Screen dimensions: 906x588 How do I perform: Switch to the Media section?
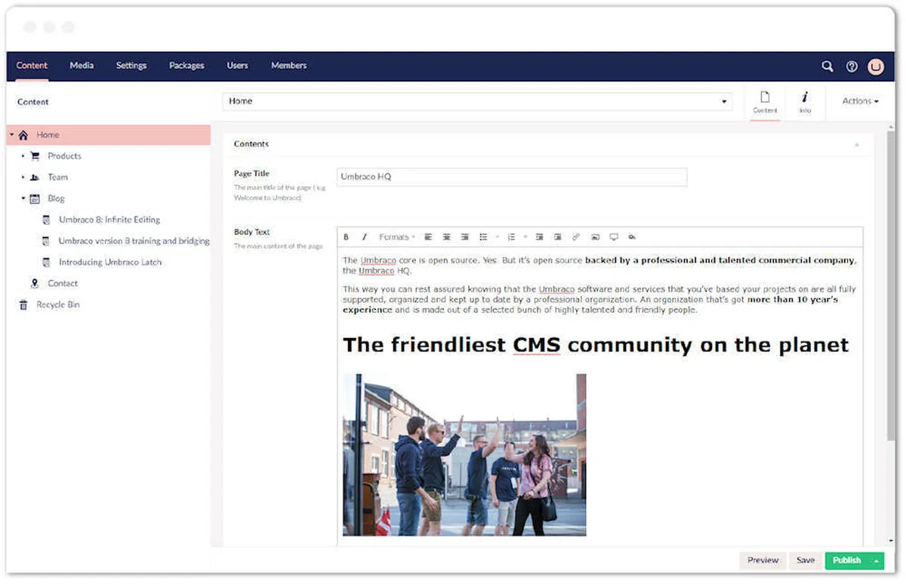(82, 66)
